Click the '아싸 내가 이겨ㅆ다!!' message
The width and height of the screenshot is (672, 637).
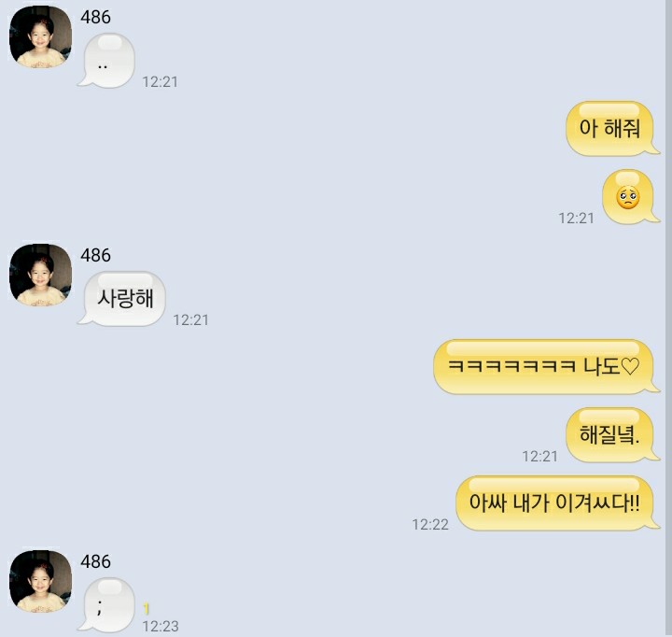click(557, 503)
